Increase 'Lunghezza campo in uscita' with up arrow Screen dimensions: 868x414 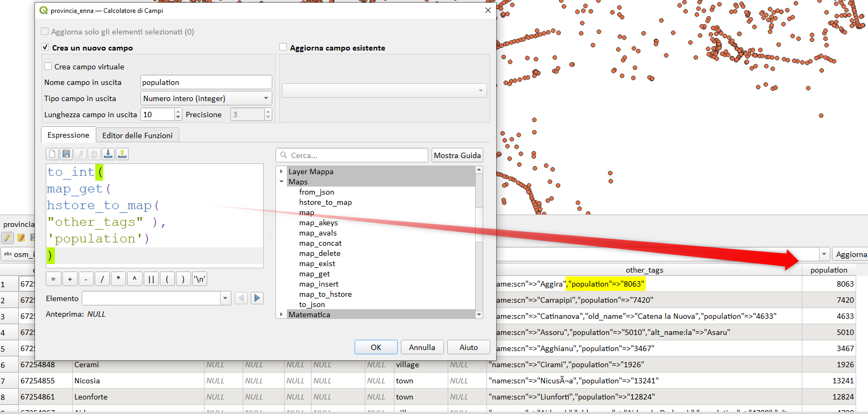tap(178, 112)
